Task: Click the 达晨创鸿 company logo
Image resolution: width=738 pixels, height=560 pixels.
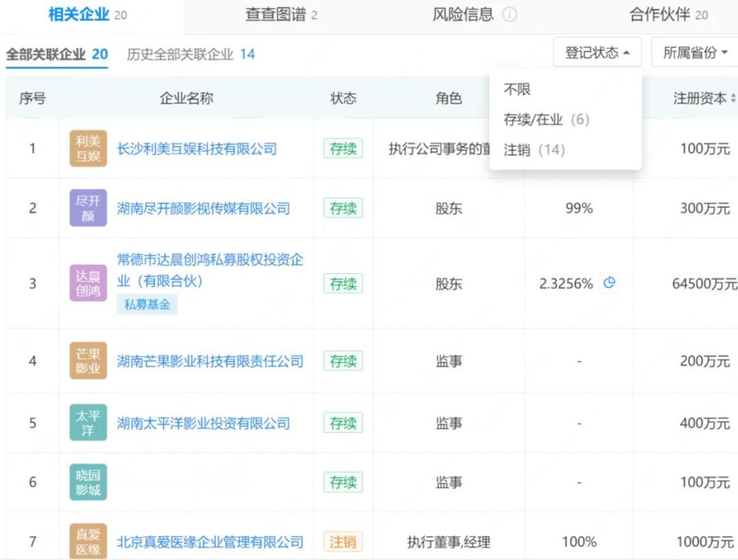Action: tap(88, 283)
